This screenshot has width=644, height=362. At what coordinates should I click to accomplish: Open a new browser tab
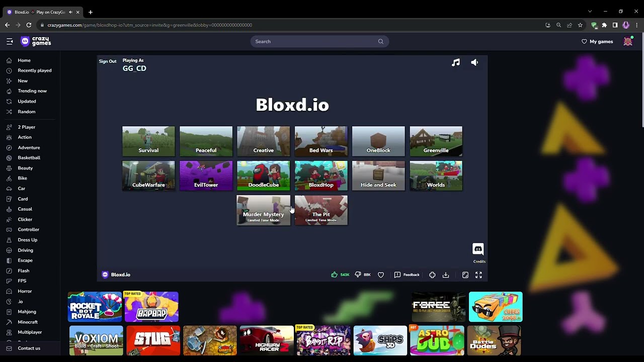point(91,12)
